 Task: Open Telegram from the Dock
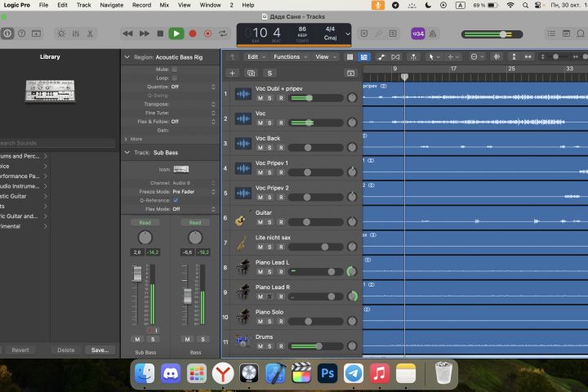[354, 373]
